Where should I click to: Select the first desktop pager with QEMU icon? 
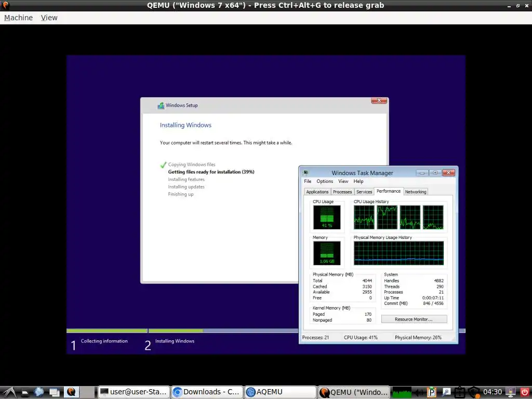tap(71, 392)
